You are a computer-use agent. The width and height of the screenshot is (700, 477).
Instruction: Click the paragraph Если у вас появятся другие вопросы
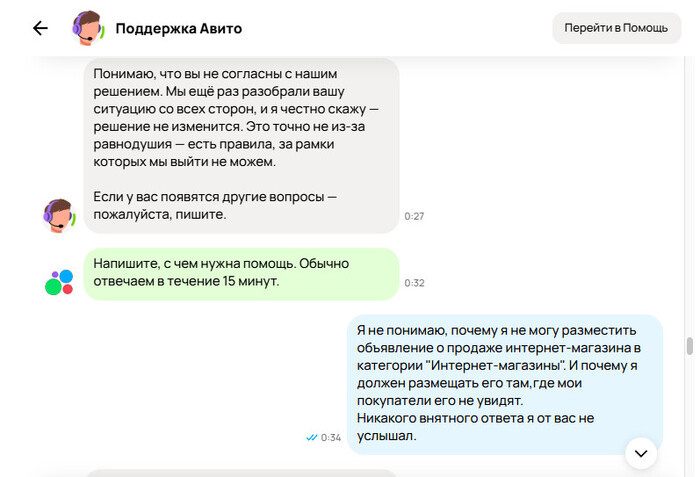[x=214, y=206]
